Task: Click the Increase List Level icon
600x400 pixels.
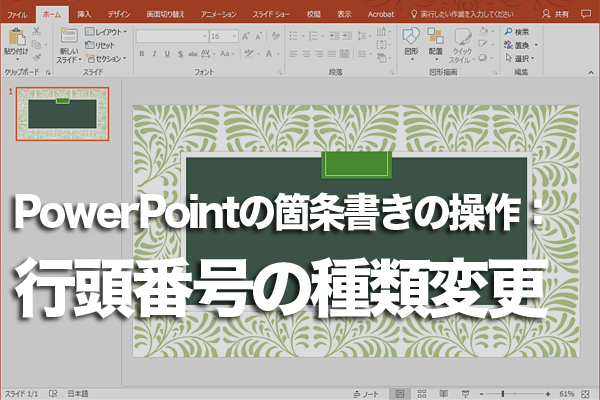Action: [x=347, y=36]
